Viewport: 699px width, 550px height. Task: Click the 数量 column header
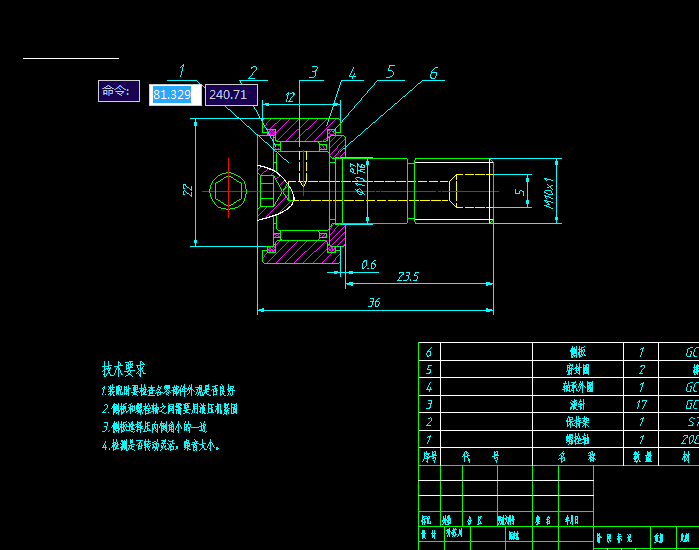point(641,457)
